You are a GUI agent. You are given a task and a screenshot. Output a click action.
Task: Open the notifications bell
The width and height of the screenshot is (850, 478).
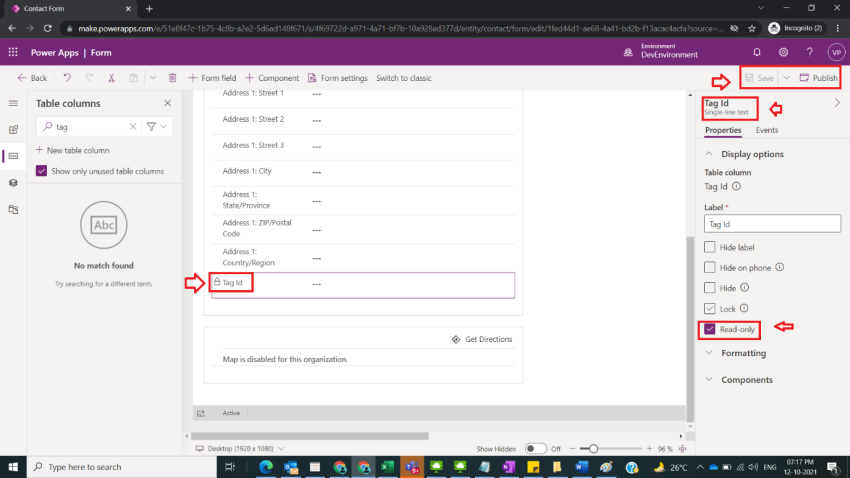(757, 53)
